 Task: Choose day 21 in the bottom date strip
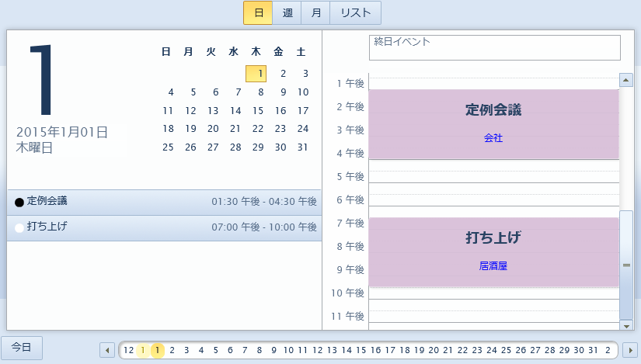448,350
